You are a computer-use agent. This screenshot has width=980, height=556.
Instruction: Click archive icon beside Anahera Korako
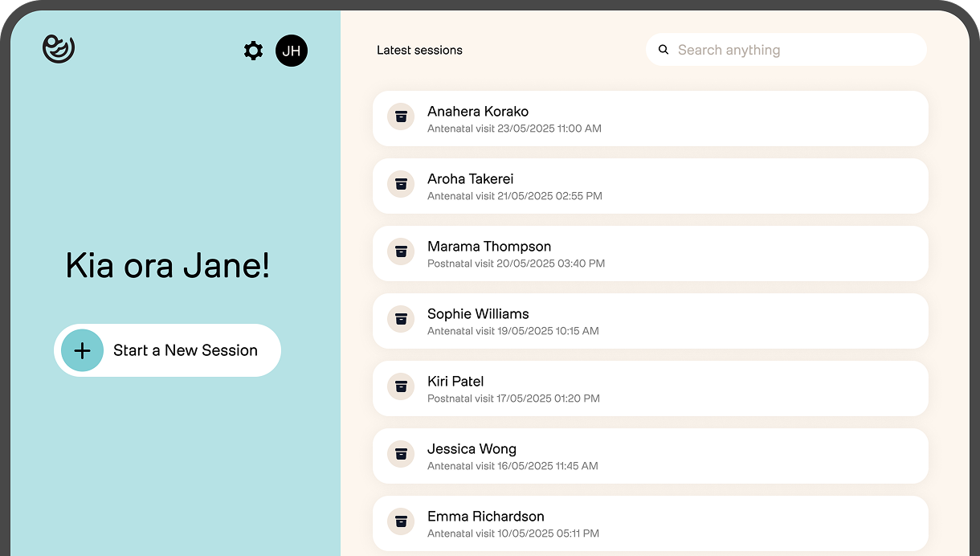[401, 117]
